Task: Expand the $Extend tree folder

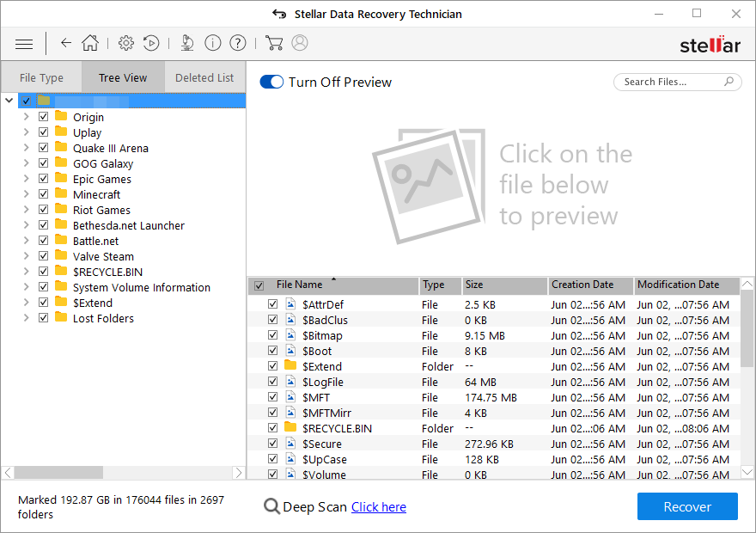Action: click(26, 302)
